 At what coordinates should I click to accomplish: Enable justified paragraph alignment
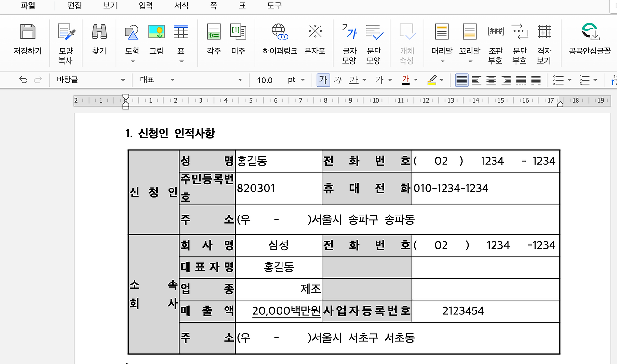[462, 80]
